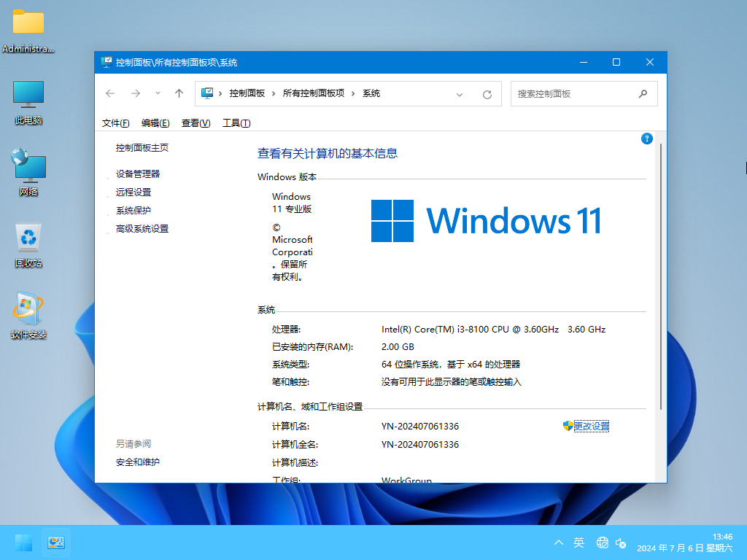Viewport: 747px width, 560px height.
Task: Open the address bar history dropdown
Action: point(460,94)
